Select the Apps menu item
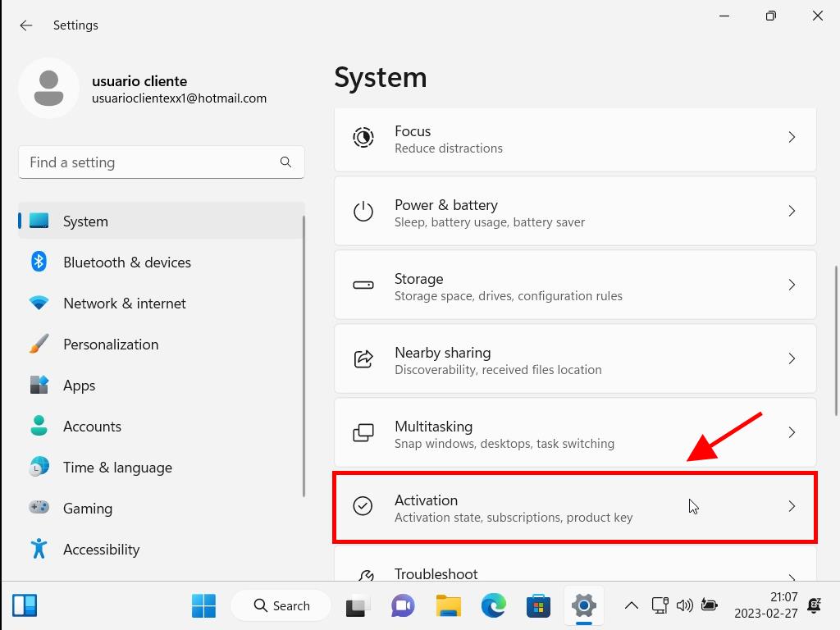 (x=79, y=386)
